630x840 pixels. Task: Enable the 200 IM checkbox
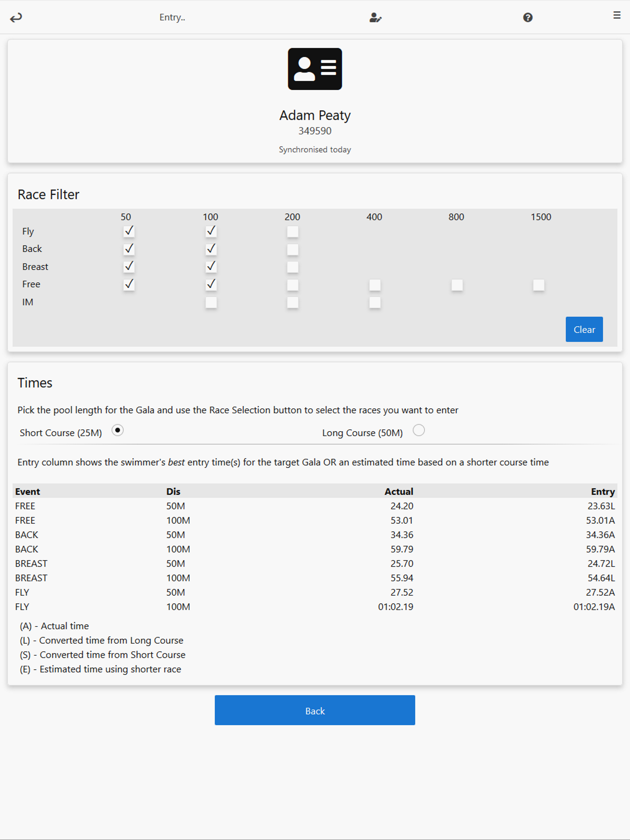tap(293, 302)
